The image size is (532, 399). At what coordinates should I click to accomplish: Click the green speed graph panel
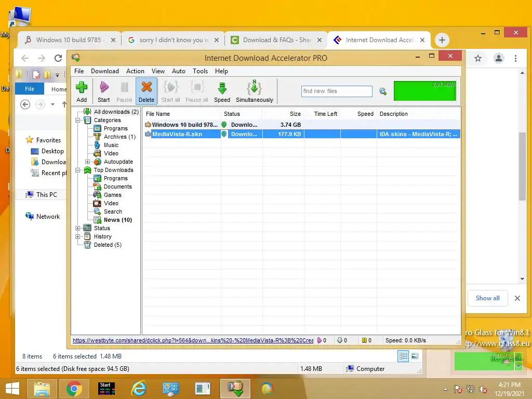425,90
